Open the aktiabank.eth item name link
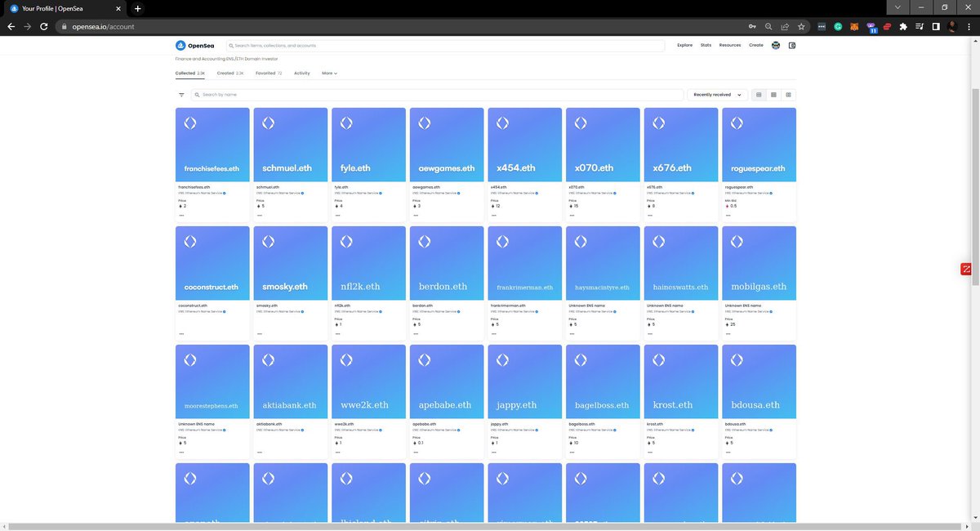This screenshot has width=980, height=531. click(269, 424)
